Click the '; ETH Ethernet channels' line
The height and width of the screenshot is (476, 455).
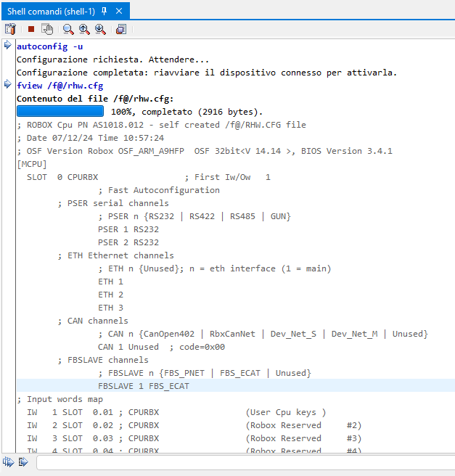click(115, 255)
